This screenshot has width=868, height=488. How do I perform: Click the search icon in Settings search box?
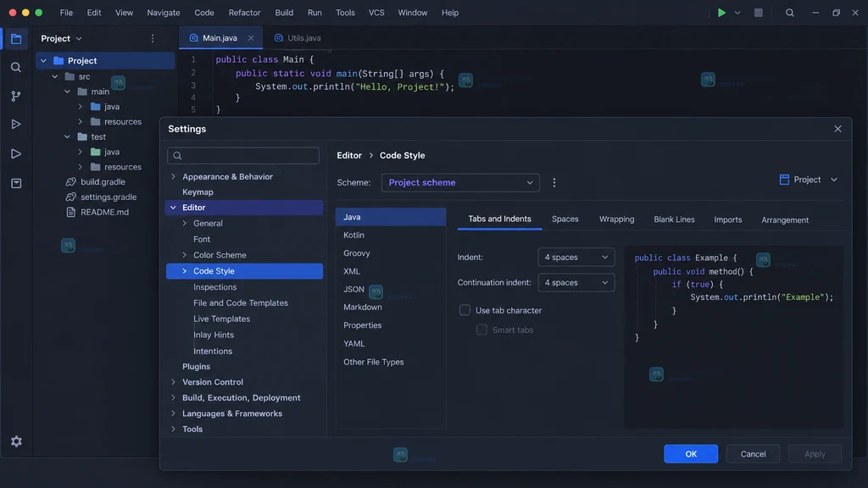point(177,156)
